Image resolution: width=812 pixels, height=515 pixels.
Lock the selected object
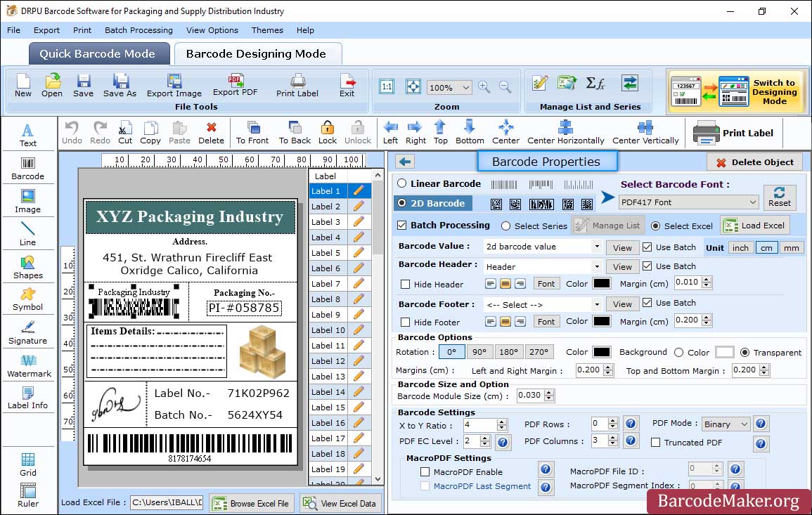[328, 133]
